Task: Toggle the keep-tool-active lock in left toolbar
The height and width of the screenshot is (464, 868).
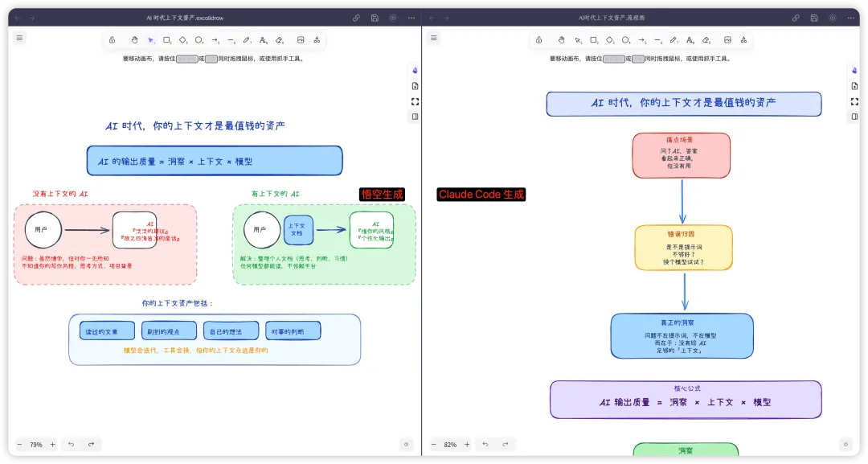Action: point(112,40)
